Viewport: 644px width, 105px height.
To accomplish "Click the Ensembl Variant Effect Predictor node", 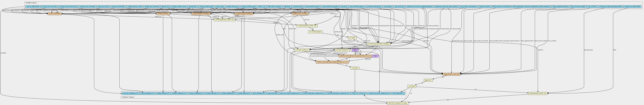I will tap(379, 44).
